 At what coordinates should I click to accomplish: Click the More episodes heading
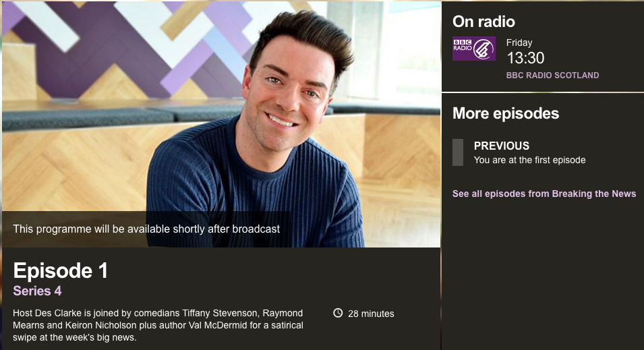click(x=506, y=113)
